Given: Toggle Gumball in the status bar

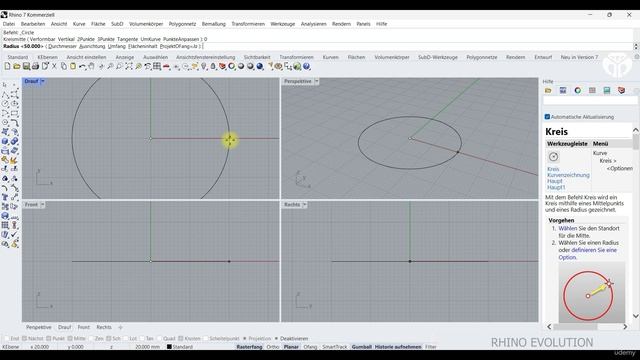Looking at the screenshot, I should [362, 347].
